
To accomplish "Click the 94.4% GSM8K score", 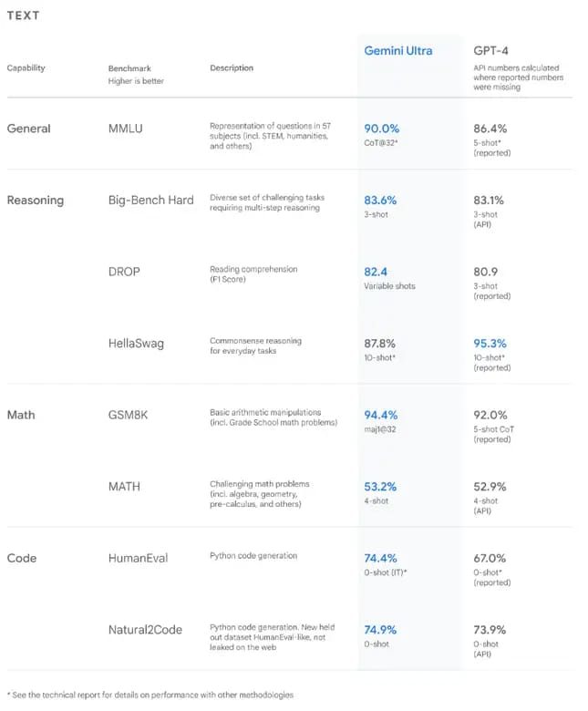I will [x=380, y=414].
